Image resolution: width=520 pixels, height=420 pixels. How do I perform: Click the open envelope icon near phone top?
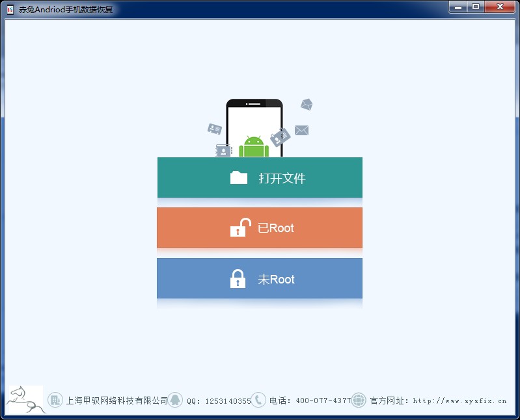tap(307, 104)
